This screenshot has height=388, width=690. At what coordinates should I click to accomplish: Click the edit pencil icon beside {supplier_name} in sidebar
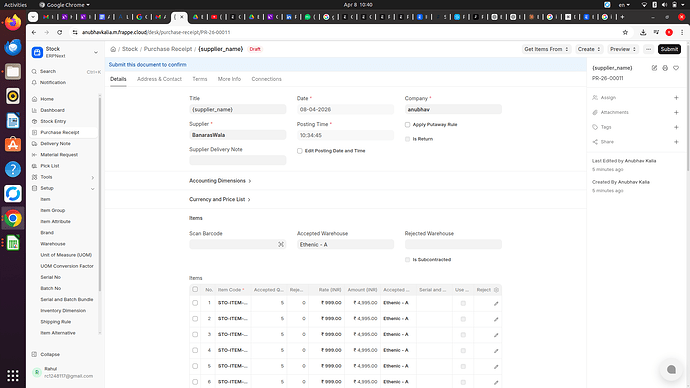[654, 68]
